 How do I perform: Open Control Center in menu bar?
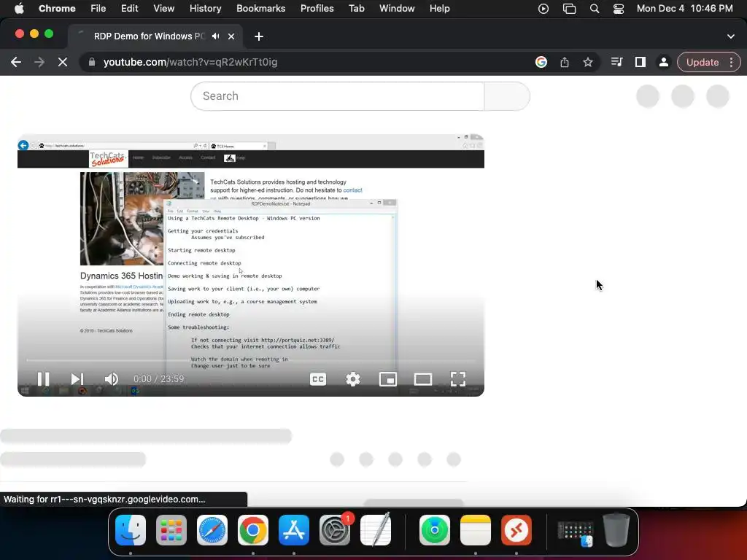click(619, 9)
